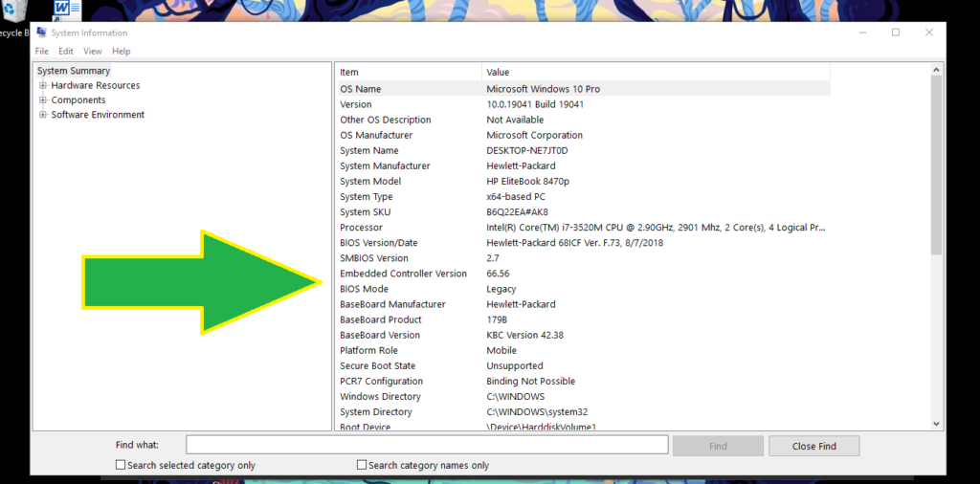Enable Search category names only checkbox

[361, 465]
